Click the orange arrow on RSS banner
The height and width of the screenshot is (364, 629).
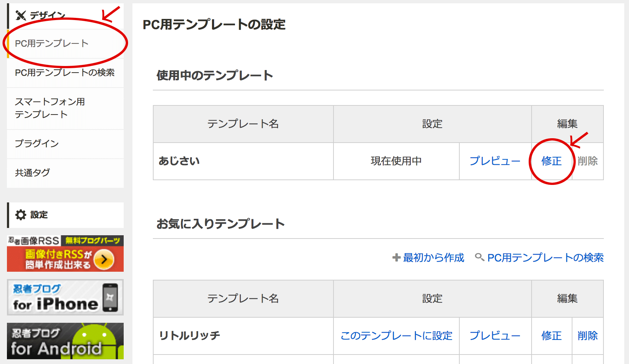point(104,259)
